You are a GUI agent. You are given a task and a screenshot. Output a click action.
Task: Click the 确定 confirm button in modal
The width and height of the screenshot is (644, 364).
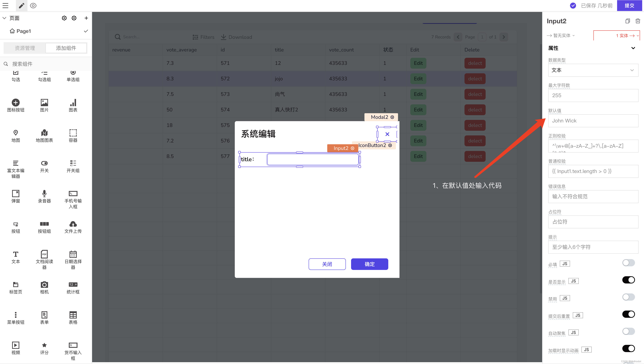(x=369, y=264)
